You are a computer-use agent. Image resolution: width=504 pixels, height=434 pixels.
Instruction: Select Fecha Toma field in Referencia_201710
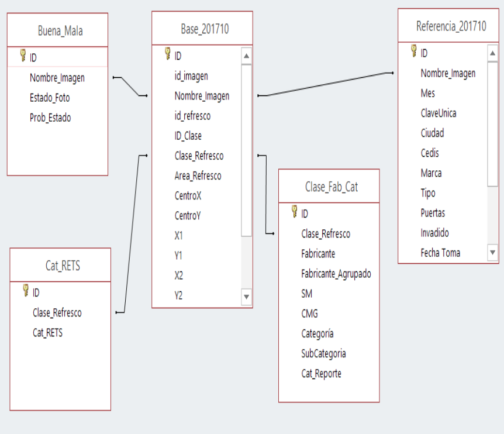(440, 253)
